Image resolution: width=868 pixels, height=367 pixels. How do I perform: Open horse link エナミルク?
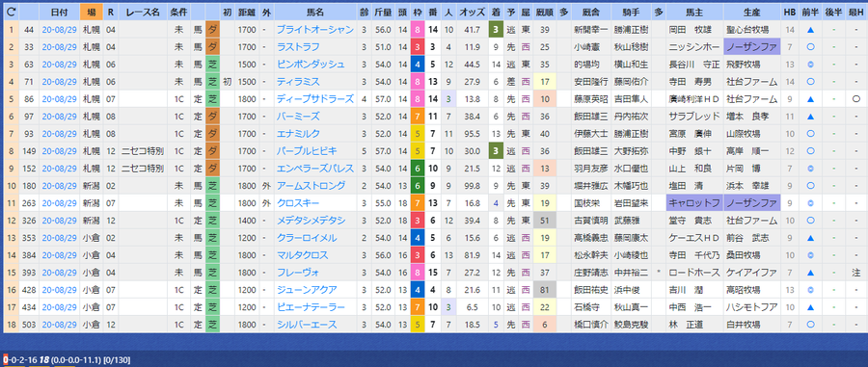[298, 134]
